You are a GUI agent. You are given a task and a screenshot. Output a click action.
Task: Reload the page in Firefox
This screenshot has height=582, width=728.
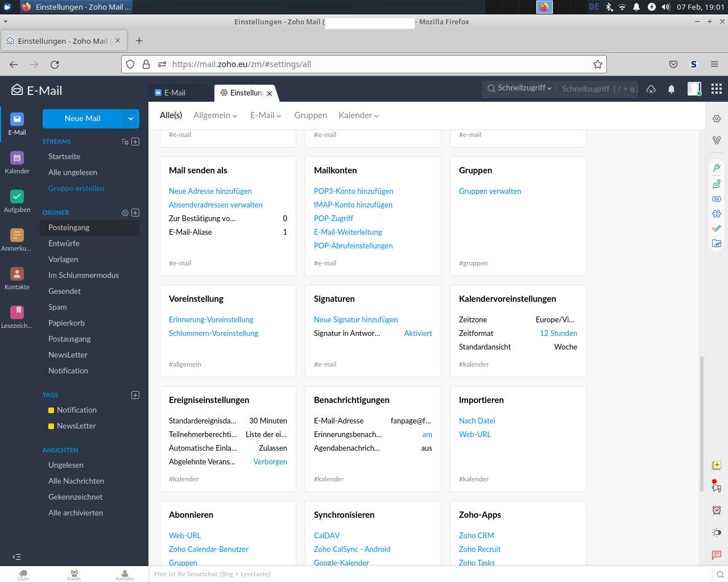click(x=55, y=64)
